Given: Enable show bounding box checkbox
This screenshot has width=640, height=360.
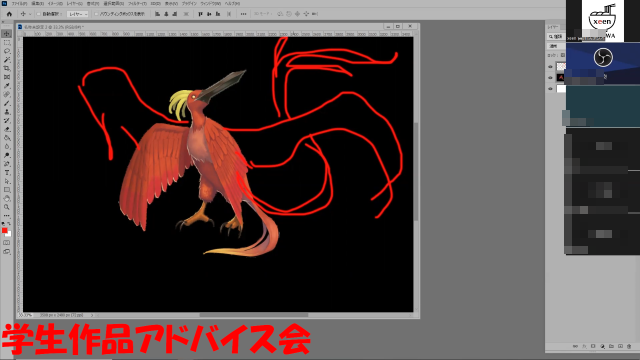Looking at the screenshot, I should (96, 14).
